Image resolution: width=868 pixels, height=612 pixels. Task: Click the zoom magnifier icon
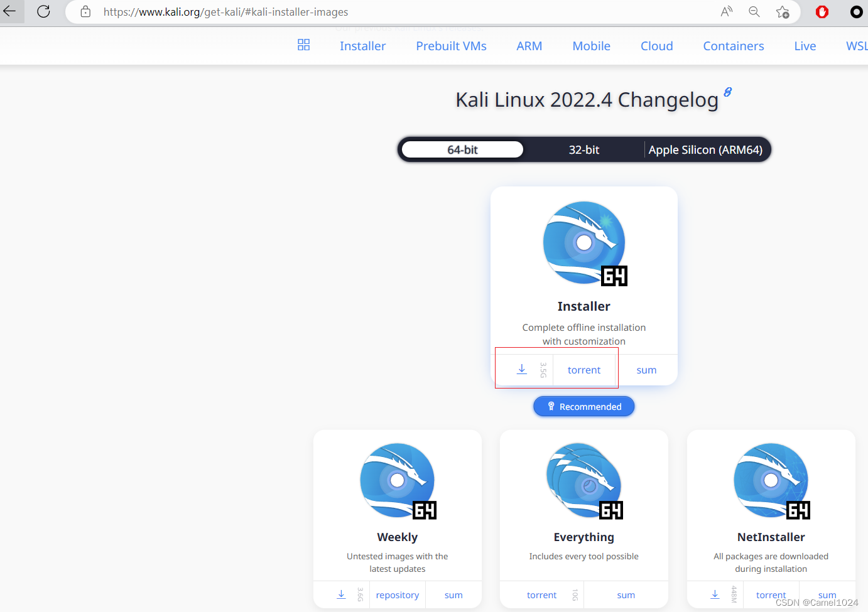point(754,11)
